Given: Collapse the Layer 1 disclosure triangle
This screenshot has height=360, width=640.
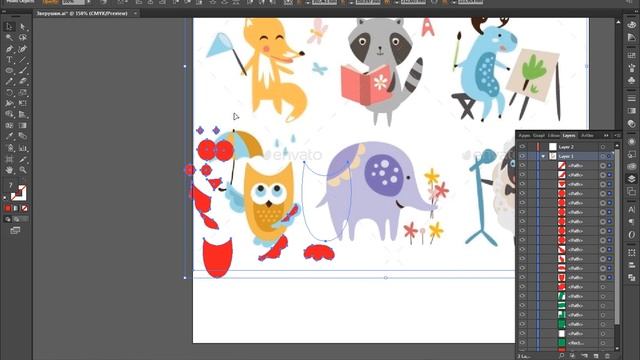Looking at the screenshot, I should coord(543,156).
